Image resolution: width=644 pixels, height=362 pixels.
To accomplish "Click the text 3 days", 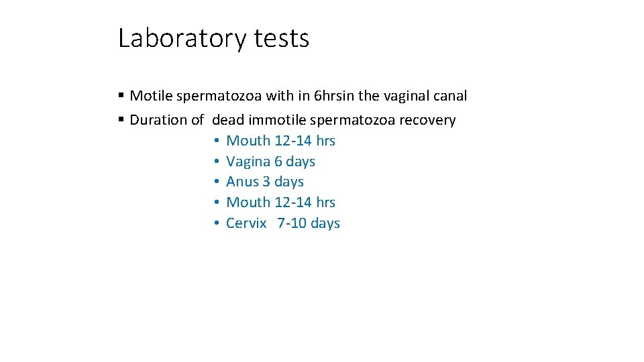I will point(283,182).
